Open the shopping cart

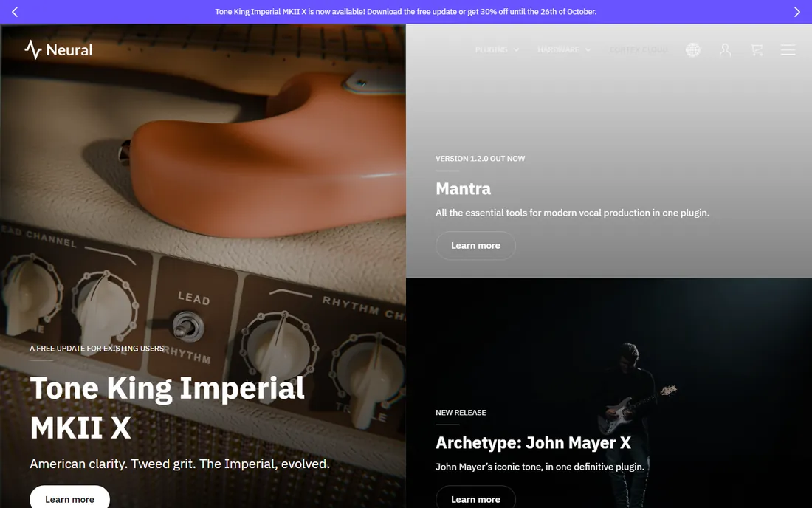[x=757, y=49]
